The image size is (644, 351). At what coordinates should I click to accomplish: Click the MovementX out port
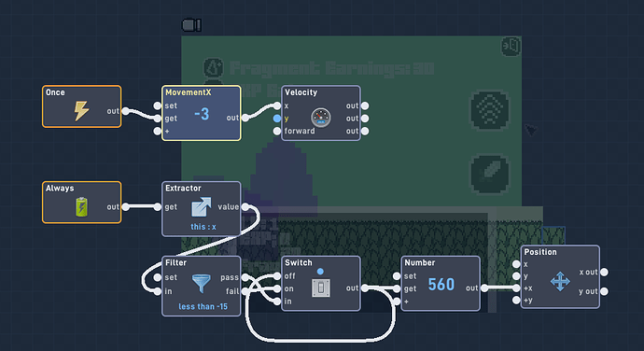pyautogui.click(x=245, y=118)
